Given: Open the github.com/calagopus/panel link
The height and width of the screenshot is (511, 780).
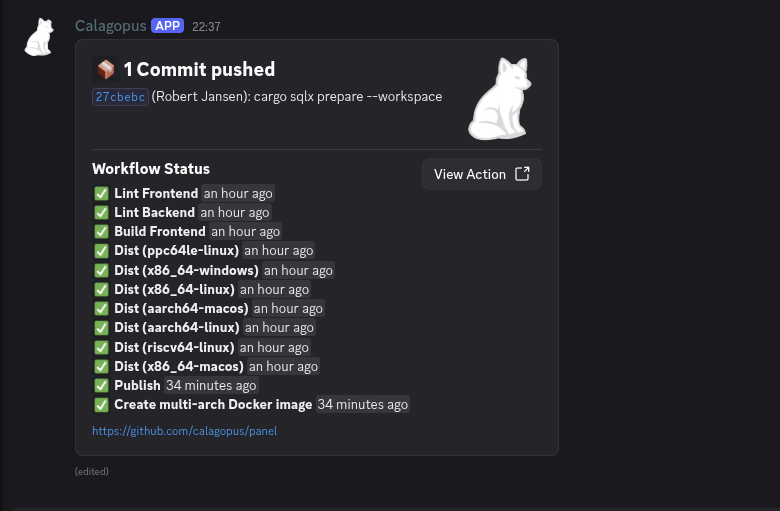Looking at the screenshot, I should tap(185, 431).
